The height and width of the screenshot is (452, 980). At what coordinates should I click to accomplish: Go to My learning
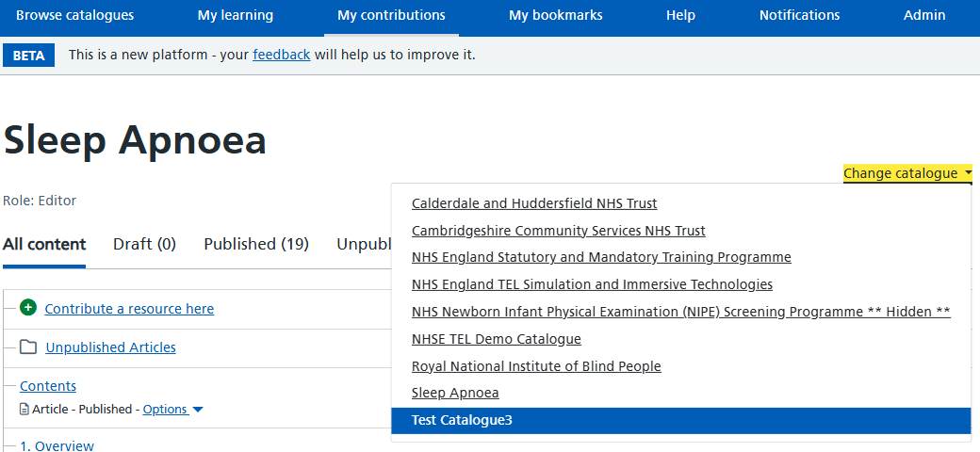point(236,16)
